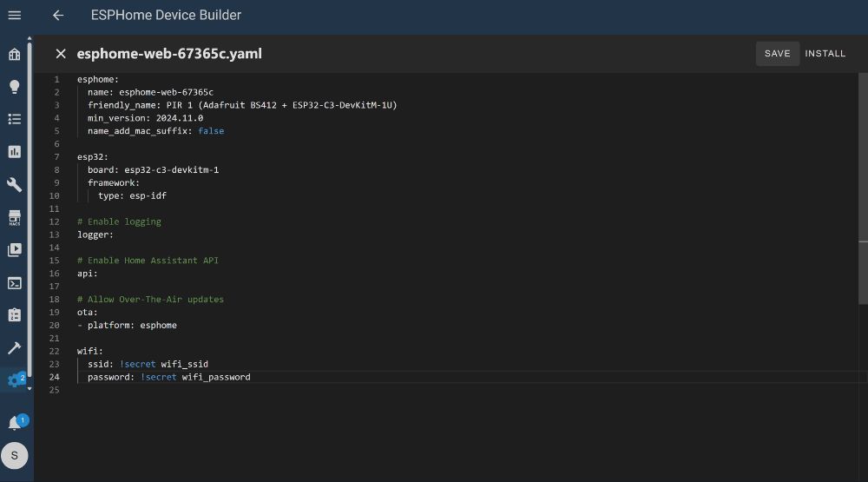Click the 'ota:' line
This screenshot has width=868, height=482.
(87, 312)
